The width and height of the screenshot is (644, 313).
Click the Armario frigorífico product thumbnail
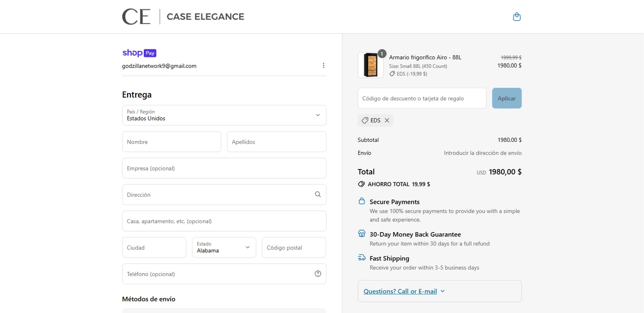[371, 65]
